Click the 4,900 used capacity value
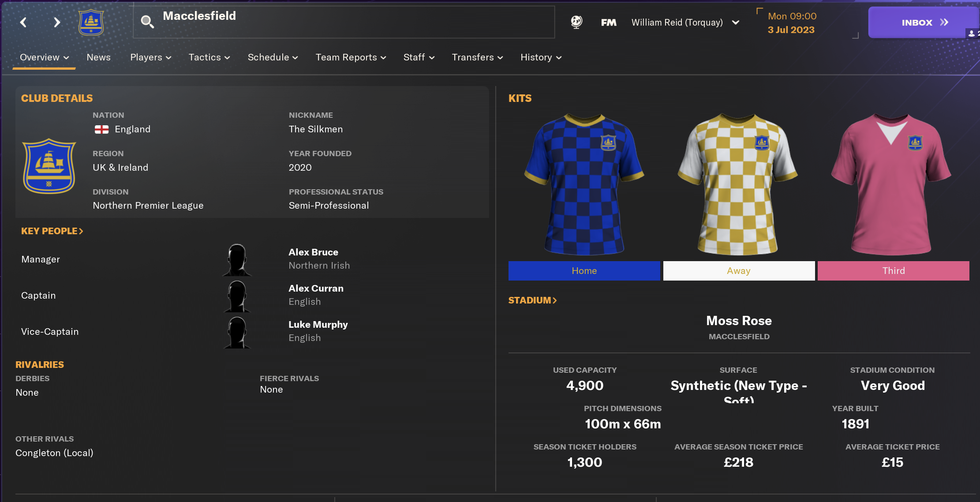The height and width of the screenshot is (502, 980). click(585, 386)
